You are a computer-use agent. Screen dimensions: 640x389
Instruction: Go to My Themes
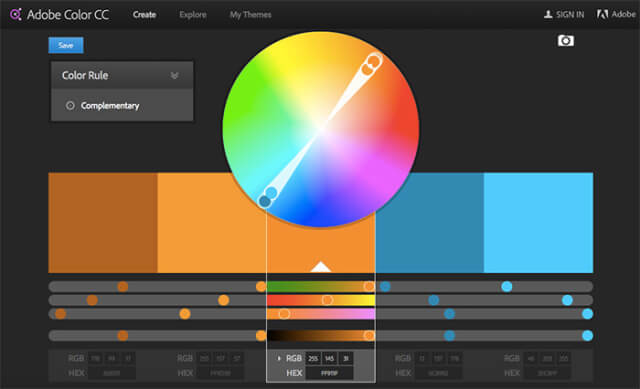(x=250, y=15)
